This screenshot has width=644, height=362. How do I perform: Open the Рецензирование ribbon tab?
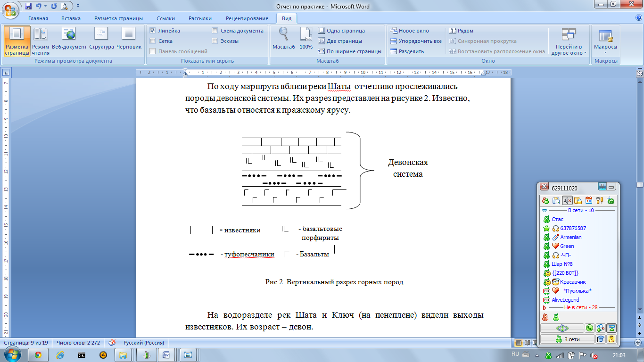[x=247, y=18]
